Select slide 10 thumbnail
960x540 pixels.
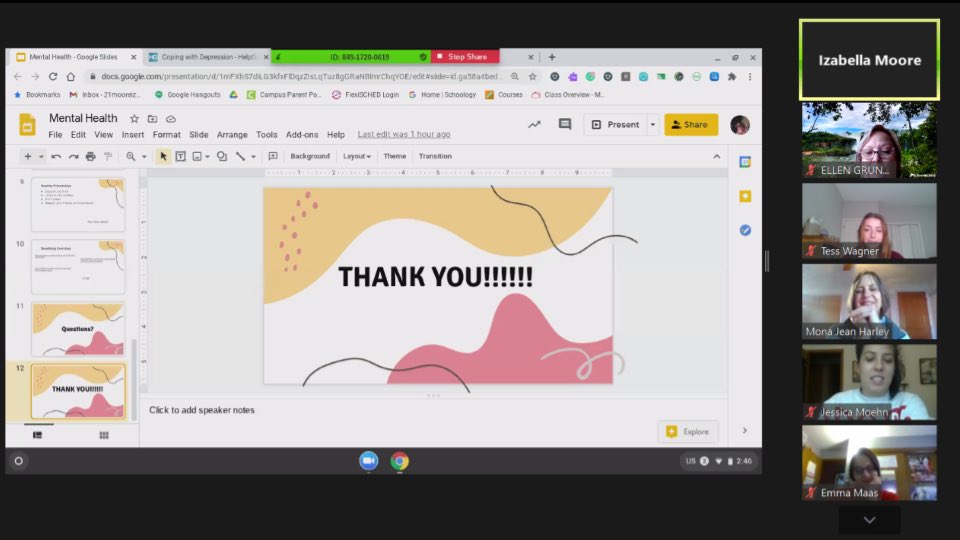78,266
